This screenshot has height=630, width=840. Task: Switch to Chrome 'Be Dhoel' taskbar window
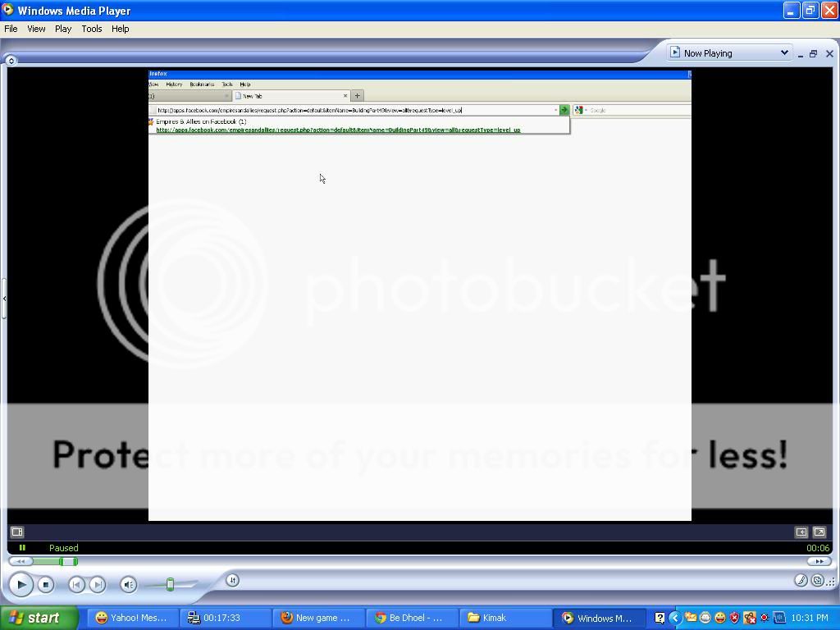coord(412,618)
